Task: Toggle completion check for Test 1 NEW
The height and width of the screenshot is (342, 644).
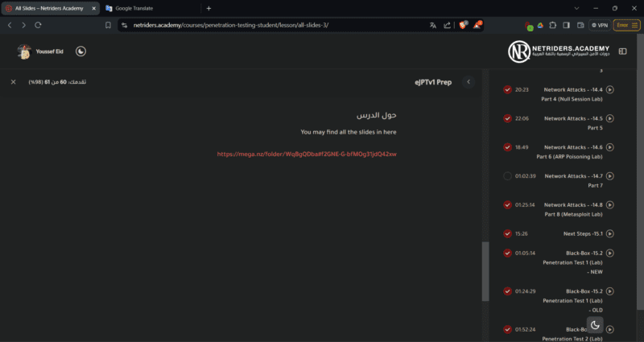Action: click(x=508, y=253)
